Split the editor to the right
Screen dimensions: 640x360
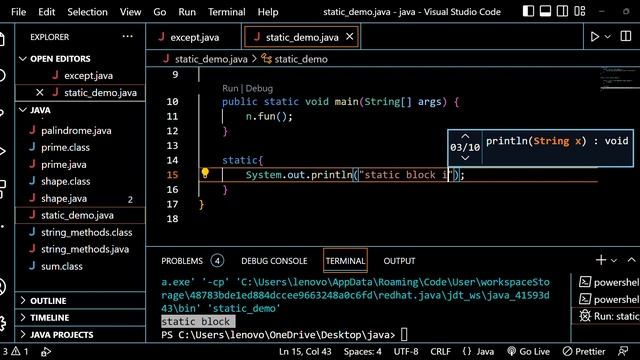point(626,36)
